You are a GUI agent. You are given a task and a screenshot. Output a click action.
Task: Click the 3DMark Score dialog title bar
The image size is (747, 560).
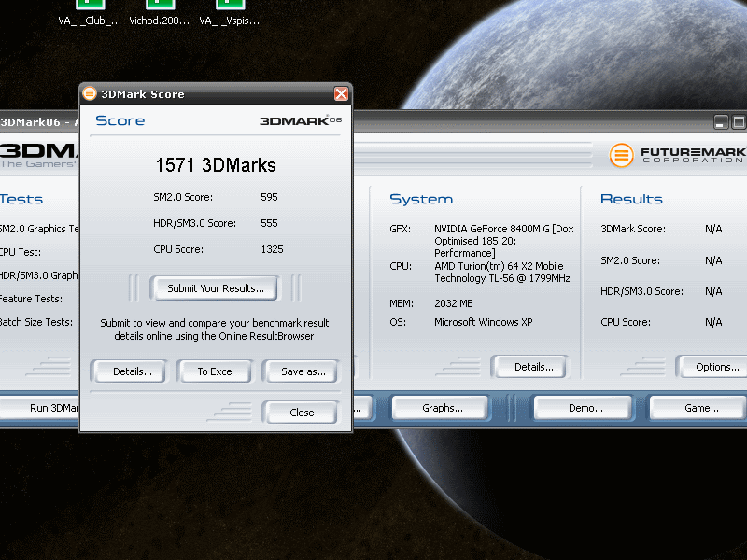[x=216, y=94]
